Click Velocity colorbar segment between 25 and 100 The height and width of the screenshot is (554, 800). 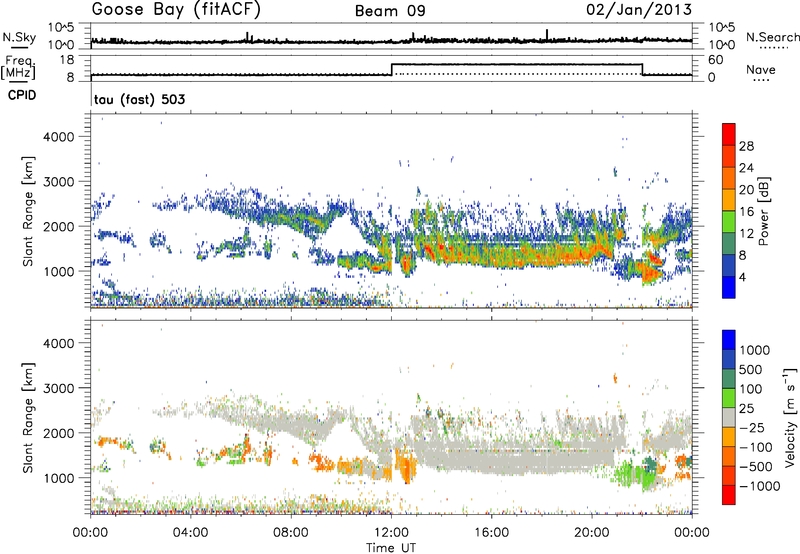tap(729, 398)
